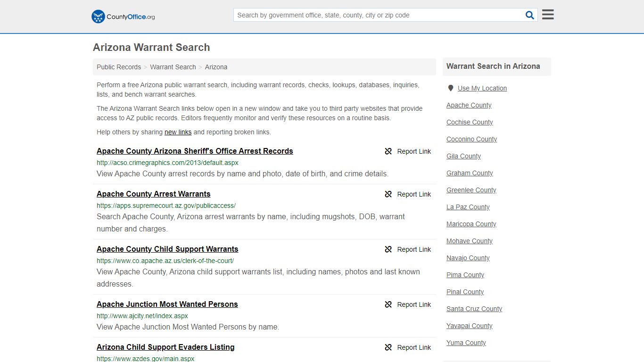Select Yuma County in sidebar

[x=466, y=343]
